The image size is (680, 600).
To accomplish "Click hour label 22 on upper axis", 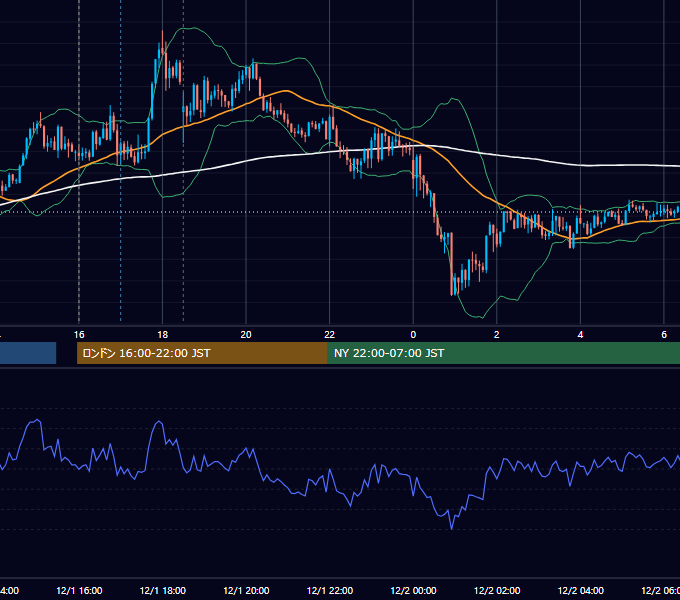I will click(330, 335).
